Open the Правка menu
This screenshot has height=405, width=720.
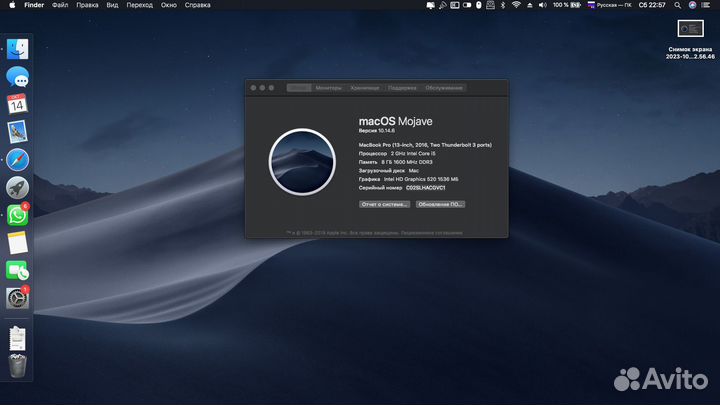87,5
